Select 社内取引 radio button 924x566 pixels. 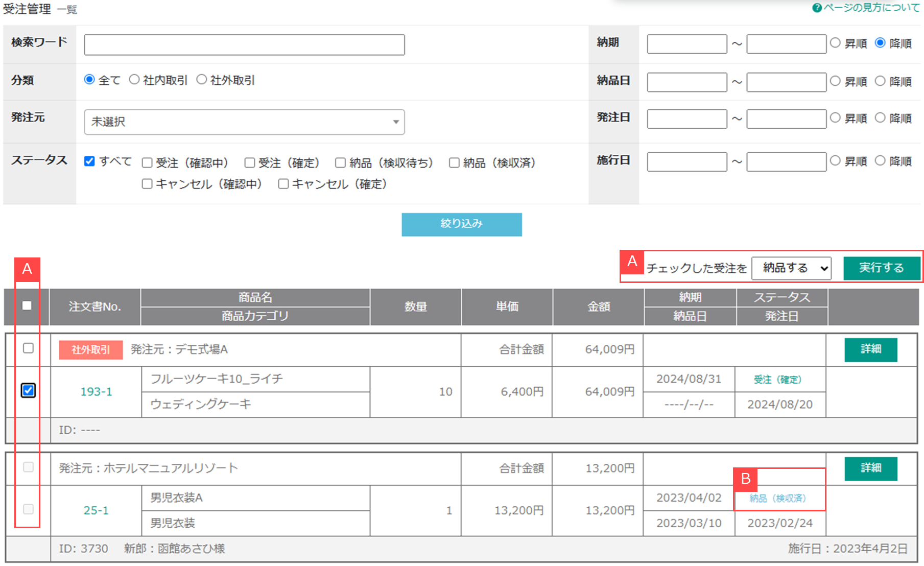(134, 80)
